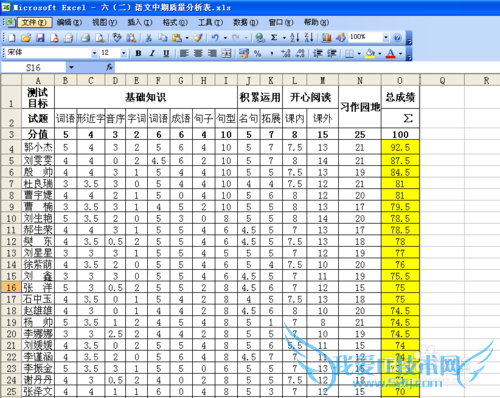Image resolution: width=500 pixels, height=398 pixels.
Task: Open the Name Box dropdown arrow
Action: point(71,68)
